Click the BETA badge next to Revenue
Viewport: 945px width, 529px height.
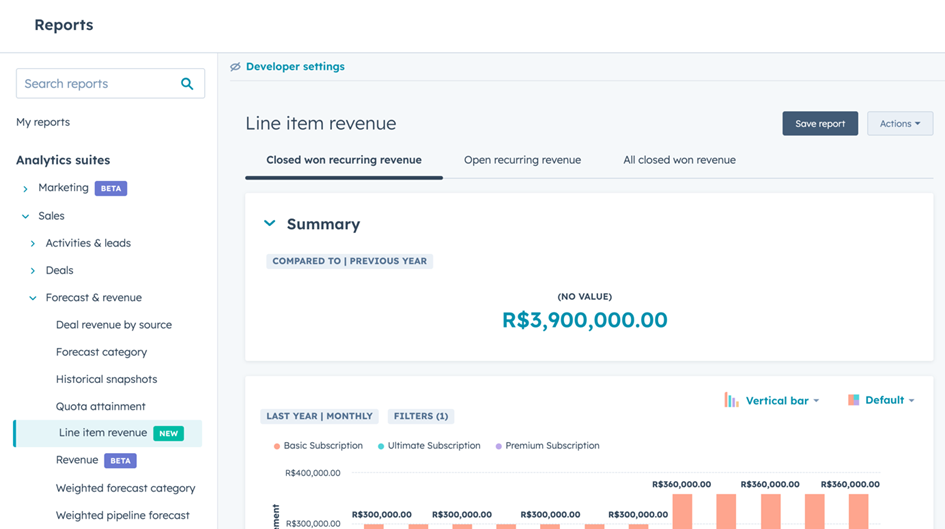click(x=121, y=461)
